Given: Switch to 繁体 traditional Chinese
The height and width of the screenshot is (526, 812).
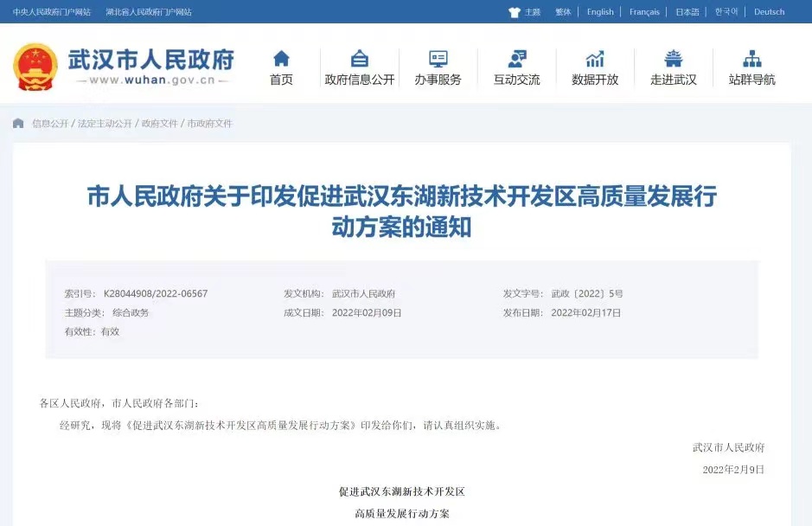Looking at the screenshot, I should tap(563, 12).
